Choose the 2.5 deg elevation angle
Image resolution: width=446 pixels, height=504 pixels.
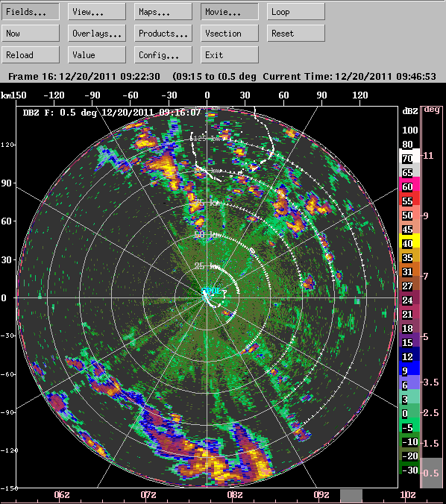pyautogui.click(x=432, y=412)
